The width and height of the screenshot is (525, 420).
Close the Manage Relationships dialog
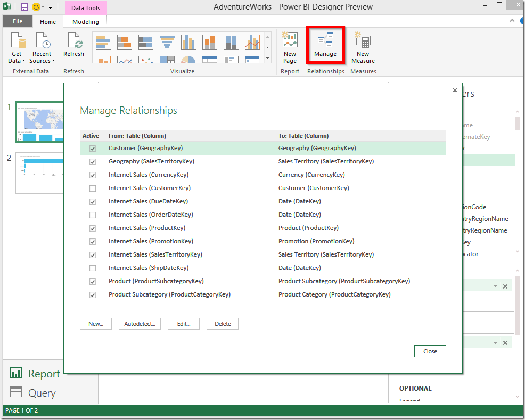(430, 351)
